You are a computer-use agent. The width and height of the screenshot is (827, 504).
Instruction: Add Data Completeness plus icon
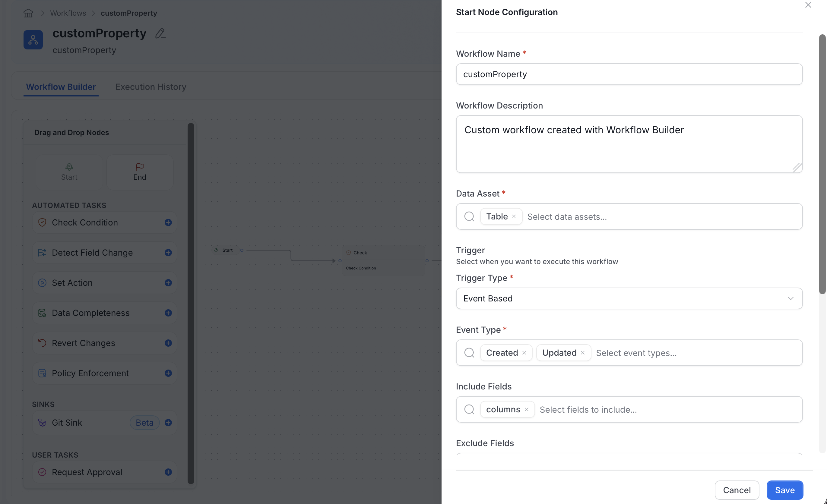click(x=168, y=313)
